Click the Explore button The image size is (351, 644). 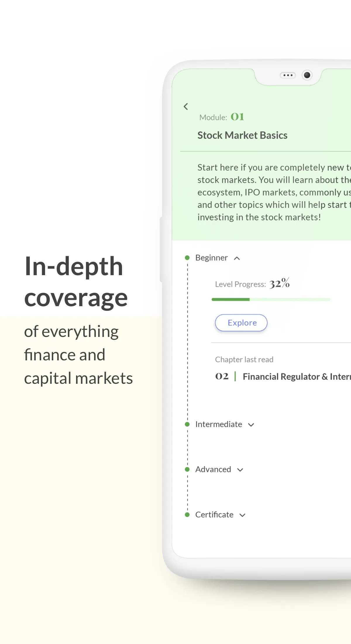pyautogui.click(x=241, y=323)
